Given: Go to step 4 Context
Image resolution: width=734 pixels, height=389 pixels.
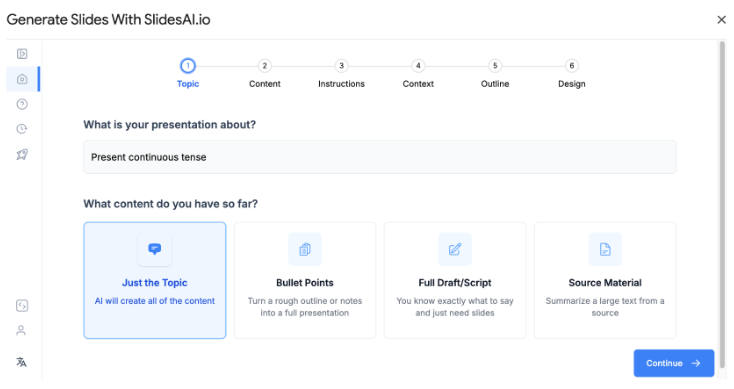Looking at the screenshot, I should 418,74.
